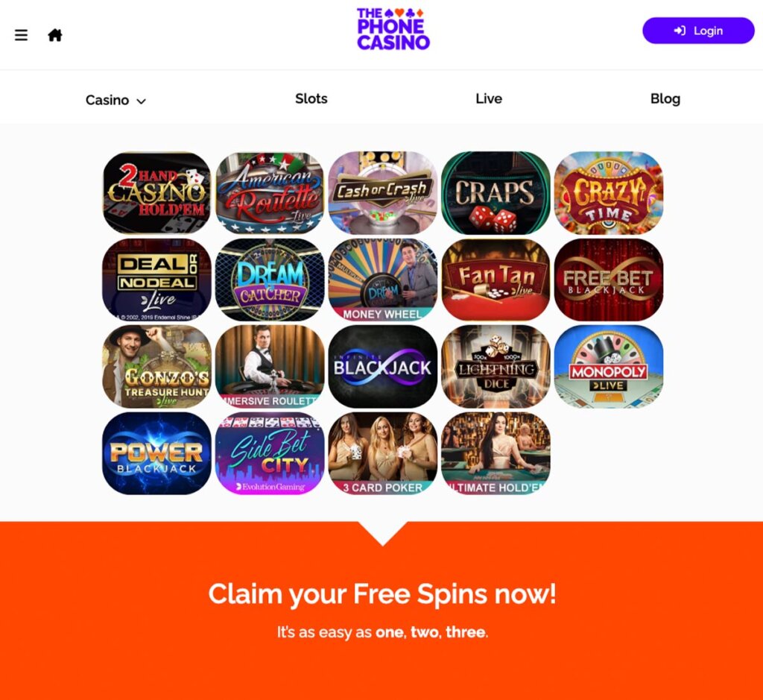The height and width of the screenshot is (700, 763).
Task: Expand the Casino dropdown menu
Action: 115,101
